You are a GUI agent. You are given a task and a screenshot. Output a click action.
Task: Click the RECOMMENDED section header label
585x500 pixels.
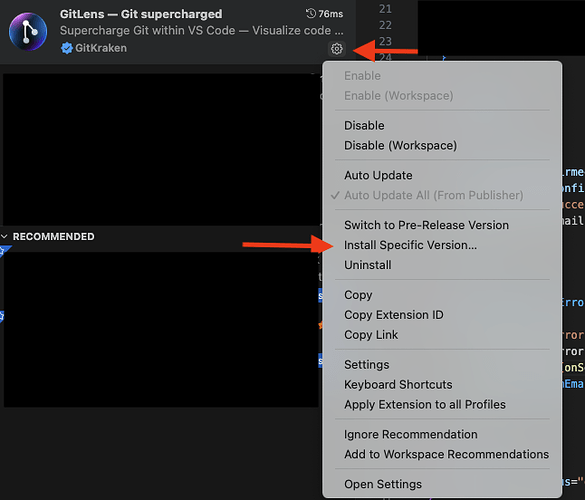click(53, 237)
